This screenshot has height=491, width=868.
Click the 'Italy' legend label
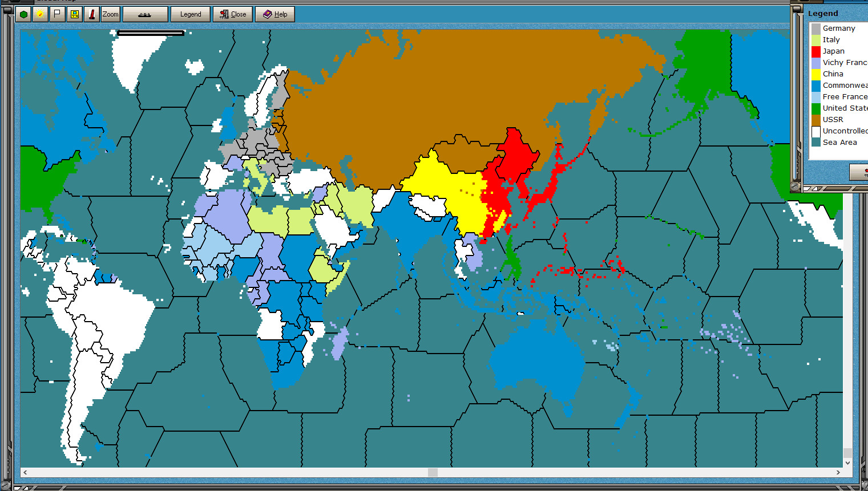click(831, 40)
